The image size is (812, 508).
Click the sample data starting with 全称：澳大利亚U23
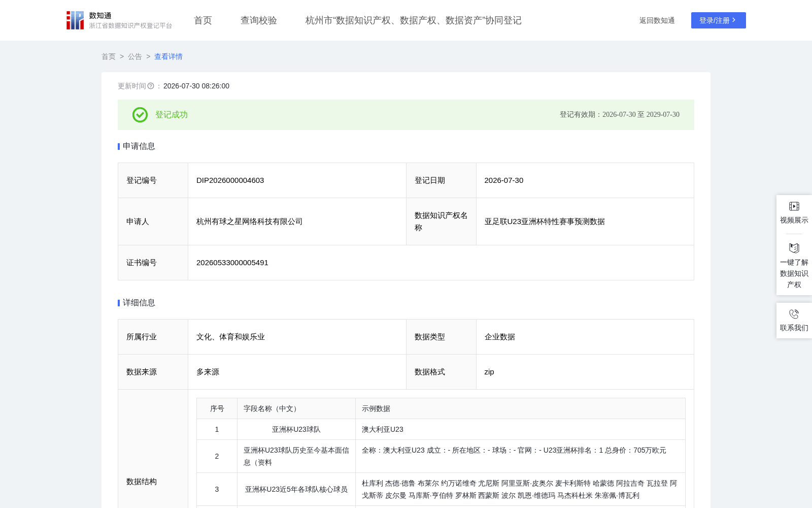pos(514,450)
